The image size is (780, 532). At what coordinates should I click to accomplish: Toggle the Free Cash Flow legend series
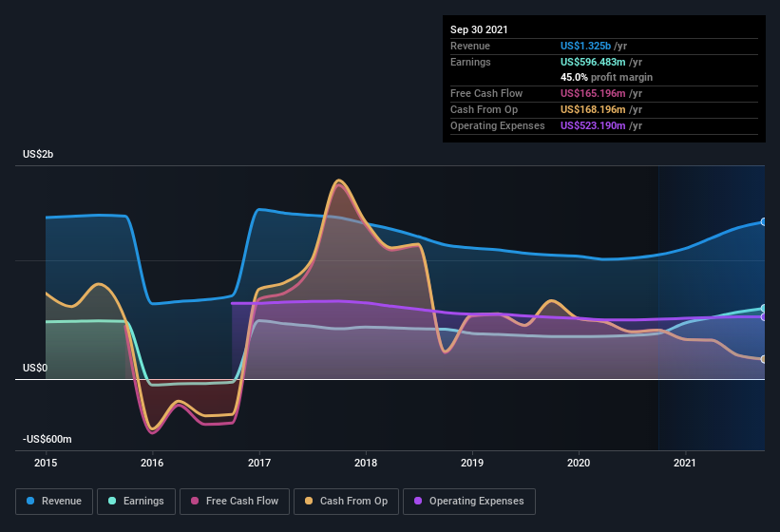[x=235, y=502]
